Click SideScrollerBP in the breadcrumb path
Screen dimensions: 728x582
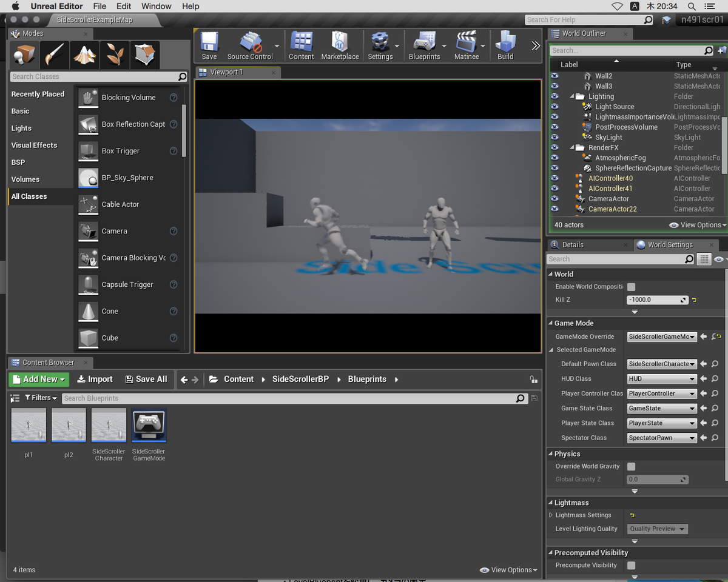(300, 380)
